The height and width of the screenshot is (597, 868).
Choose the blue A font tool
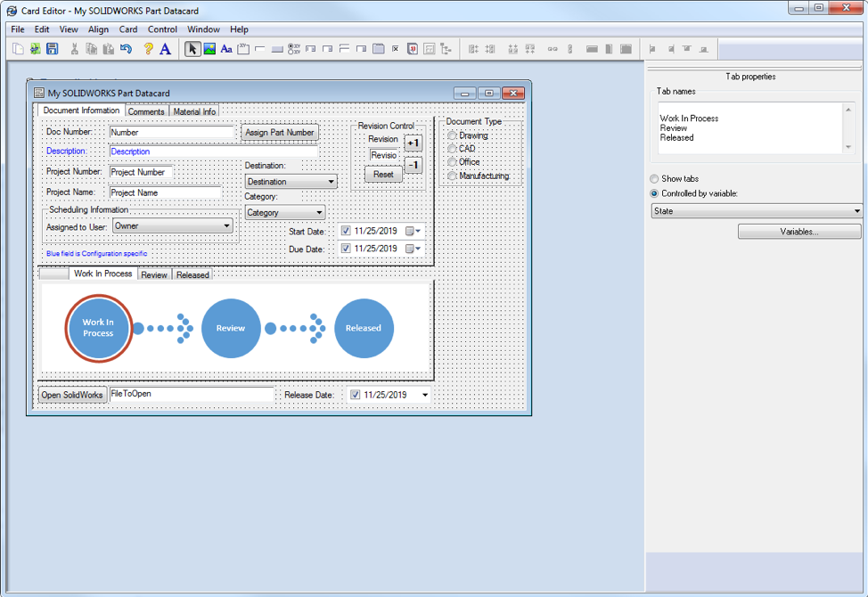[165, 49]
